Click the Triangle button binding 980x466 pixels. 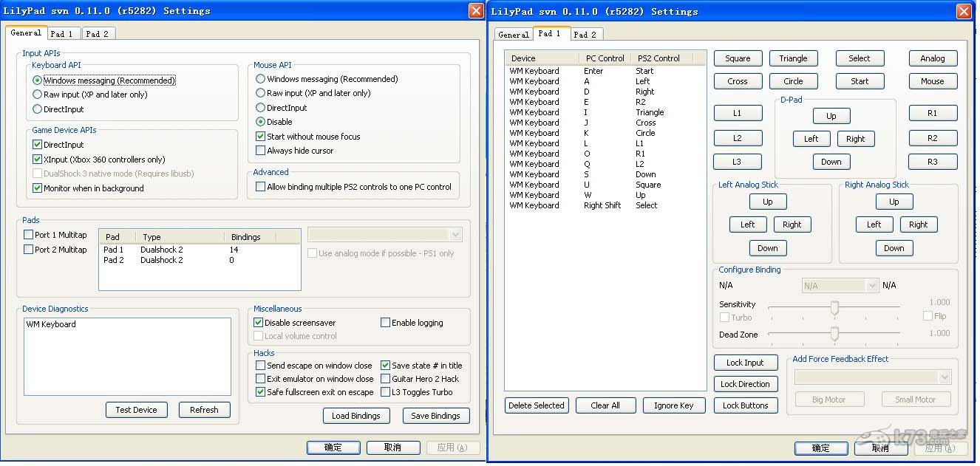pyautogui.click(x=793, y=58)
